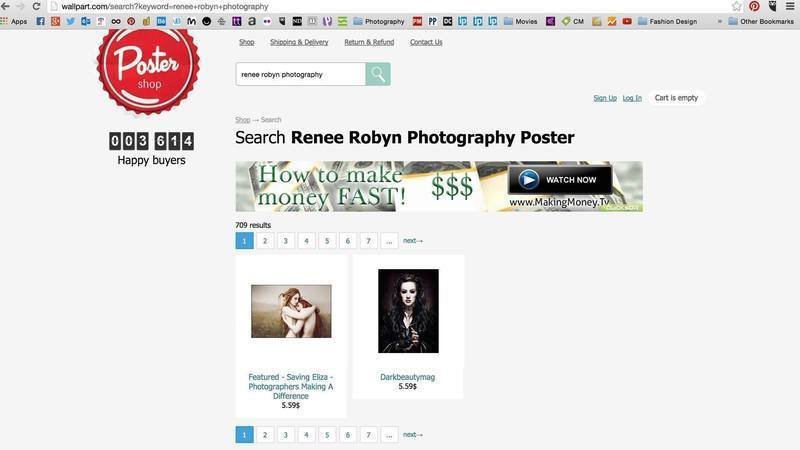Expand the Photography bookmarks folder
The height and width of the screenshot is (450, 800).
[x=377, y=21]
